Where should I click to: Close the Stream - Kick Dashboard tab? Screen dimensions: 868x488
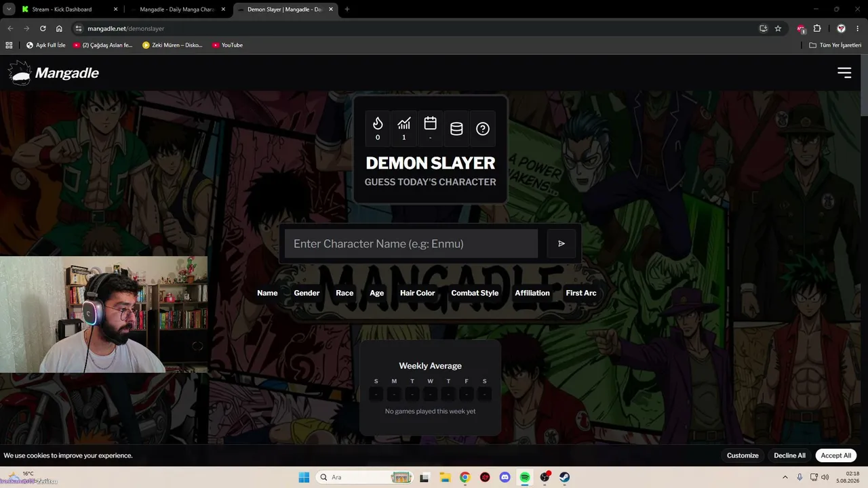click(x=115, y=9)
